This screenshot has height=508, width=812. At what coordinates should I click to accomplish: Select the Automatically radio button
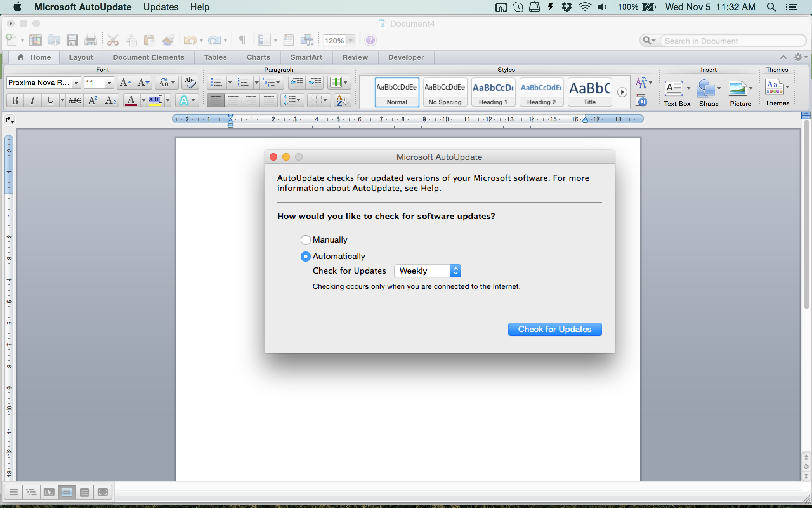tap(305, 256)
